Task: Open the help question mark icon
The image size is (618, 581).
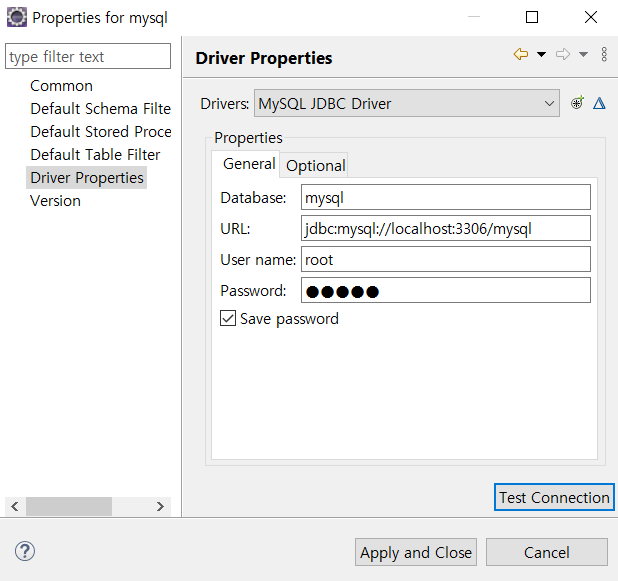Action: (x=25, y=551)
